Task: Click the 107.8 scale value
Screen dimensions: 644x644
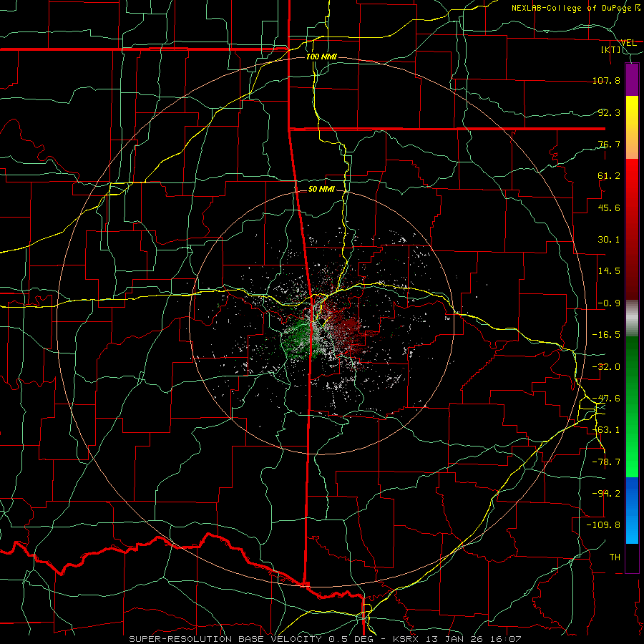Action: pos(606,80)
